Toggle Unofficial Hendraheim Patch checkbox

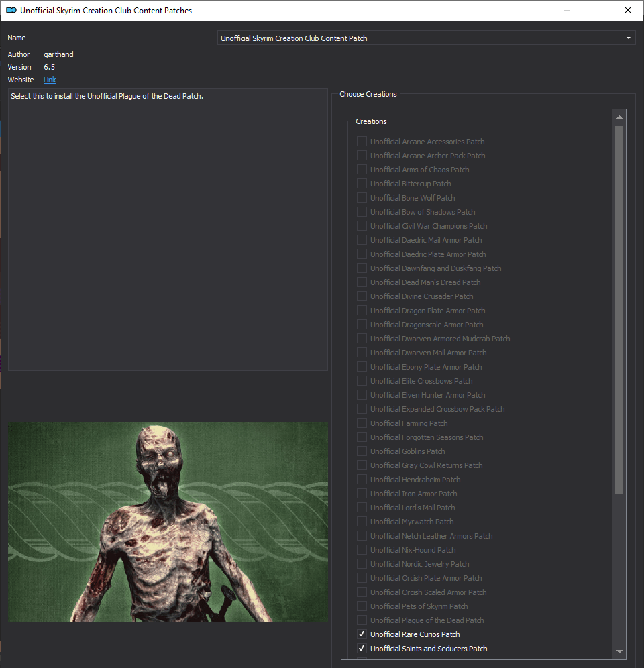click(362, 478)
